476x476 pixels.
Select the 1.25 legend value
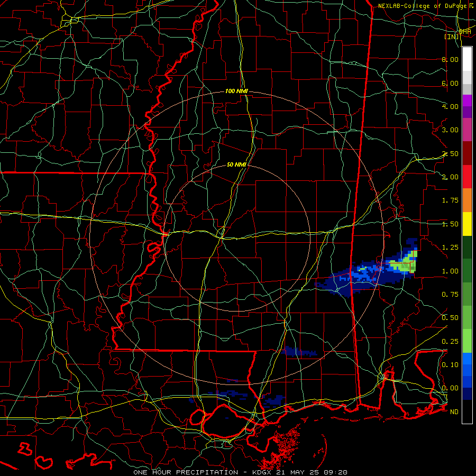click(x=450, y=248)
